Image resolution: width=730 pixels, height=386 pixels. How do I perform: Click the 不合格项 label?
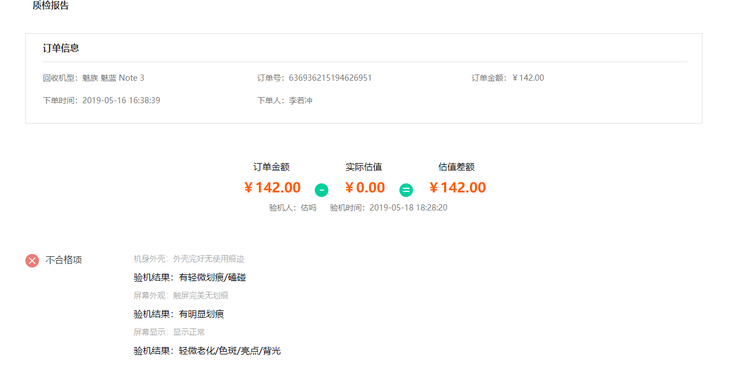pyautogui.click(x=64, y=260)
